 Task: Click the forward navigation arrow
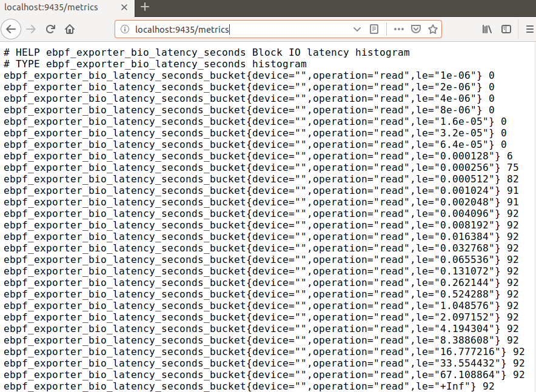31,28
